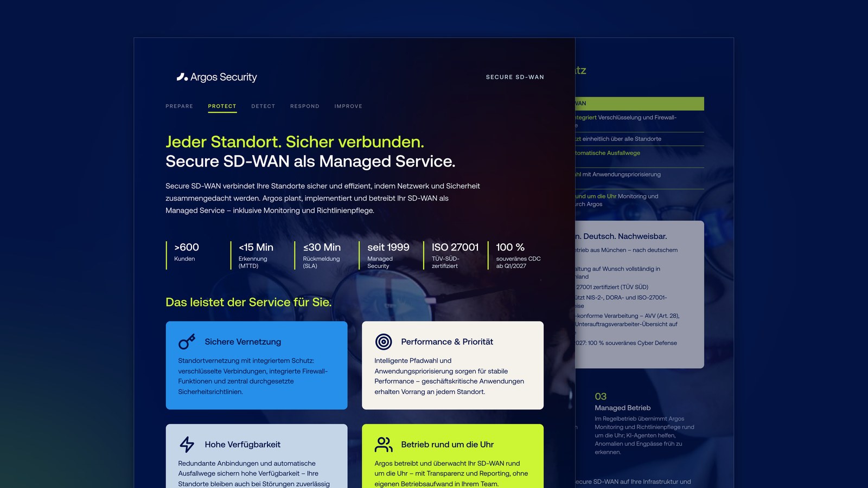868x488 pixels.
Task: Click the '≤30 Min' statistic value
Action: point(322,247)
